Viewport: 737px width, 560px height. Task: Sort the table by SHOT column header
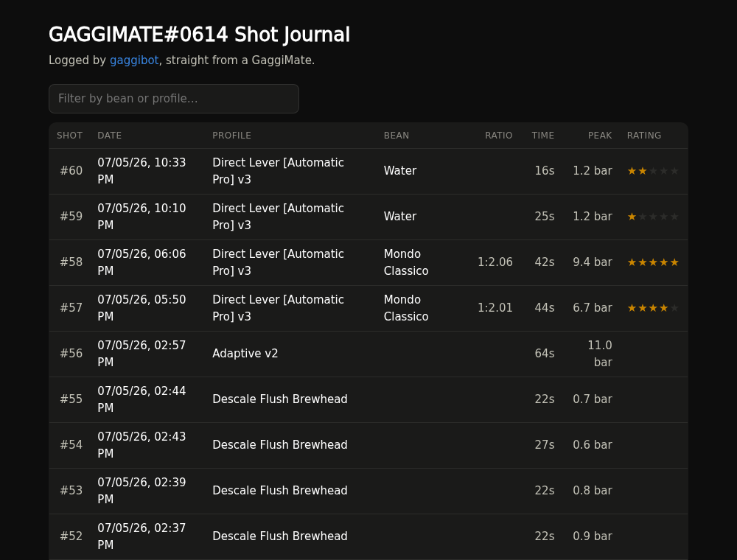tap(69, 136)
